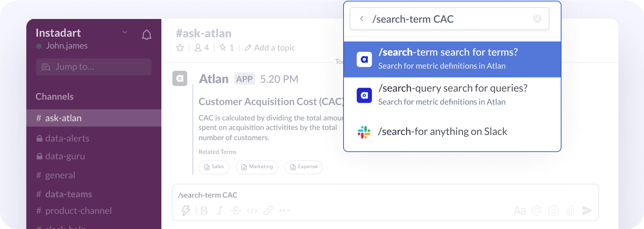Image resolution: width=644 pixels, height=229 pixels.
Task: Attach a file with paperclip
Action: pos(570,210)
